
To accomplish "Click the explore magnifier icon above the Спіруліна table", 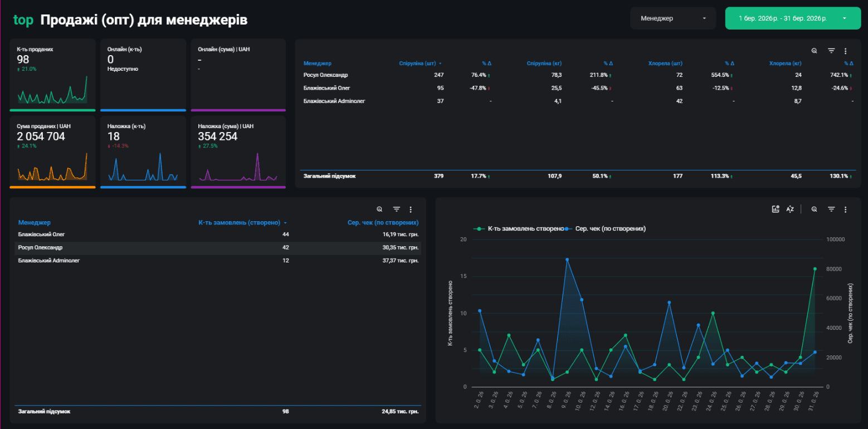I will tap(815, 51).
